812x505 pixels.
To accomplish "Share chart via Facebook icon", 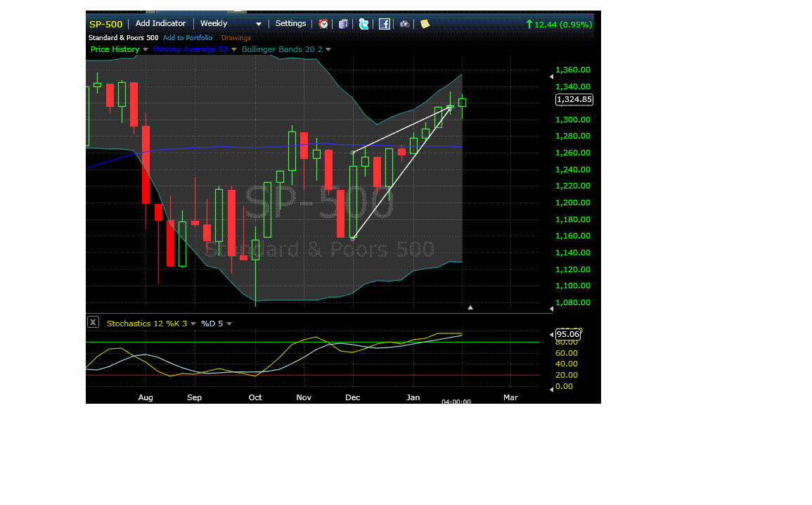I will (385, 24).
